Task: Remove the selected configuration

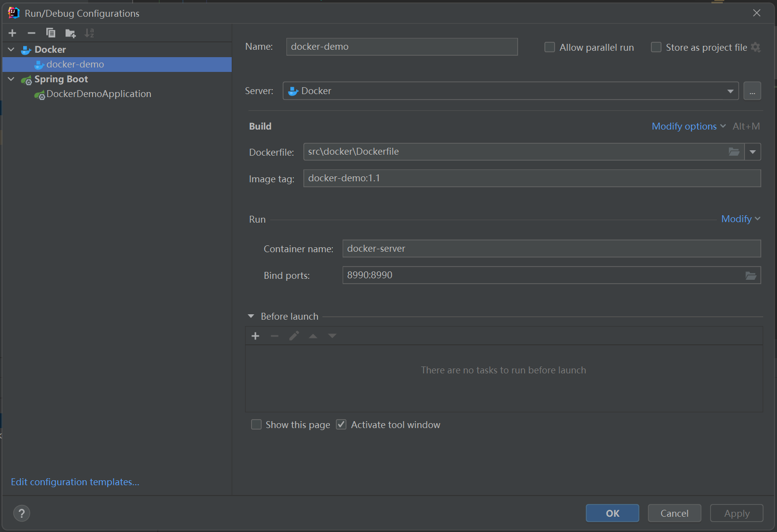Action: pyautogui.click(x=32, y=33)
